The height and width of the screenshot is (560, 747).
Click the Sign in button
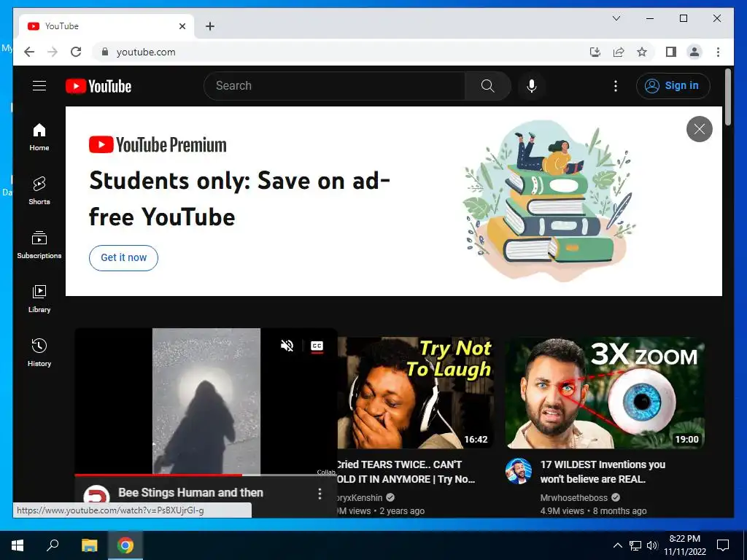point(673,86)
